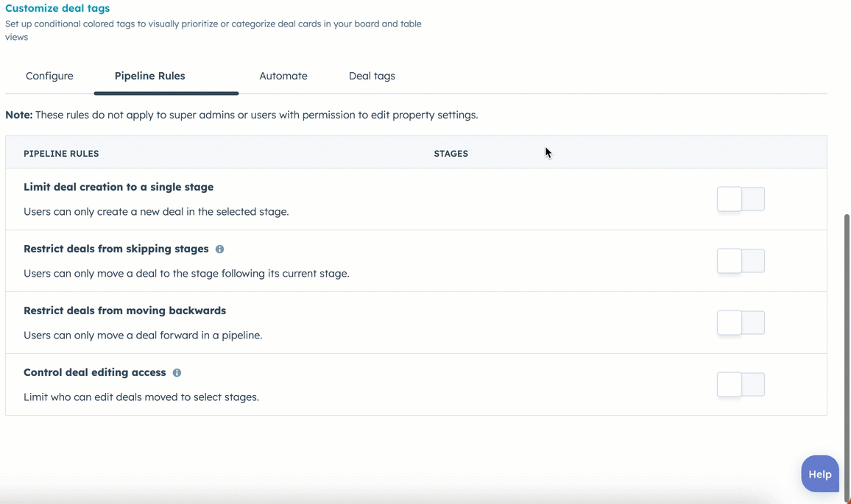
Task: Select the rule titled Limit deal creation to a single stage
Action: (118, 187)
